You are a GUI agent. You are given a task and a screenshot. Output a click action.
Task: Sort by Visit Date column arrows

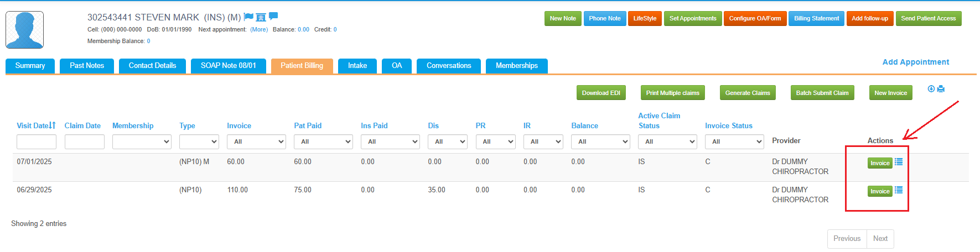[x=52, y=125]
